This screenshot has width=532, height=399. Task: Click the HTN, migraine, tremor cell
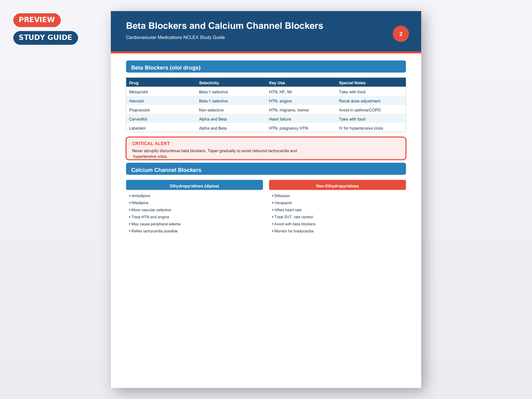(289, 110)
